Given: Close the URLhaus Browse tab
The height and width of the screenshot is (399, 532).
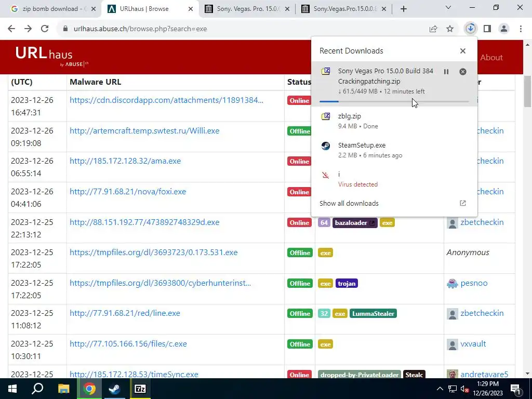Looking at the screenshot, I should pyautogui.click(x=191, y=9).
